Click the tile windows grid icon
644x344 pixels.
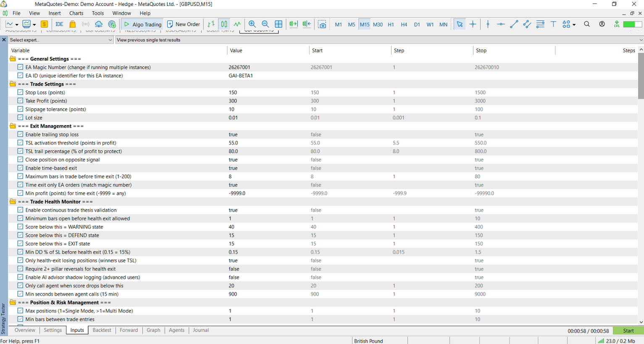point(279,24)
